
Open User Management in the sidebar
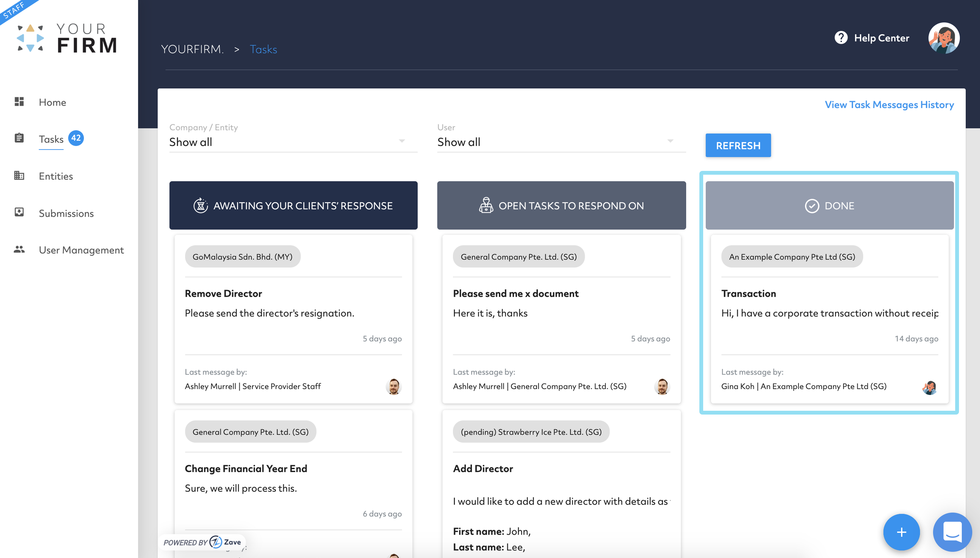[x=81, y=250]
